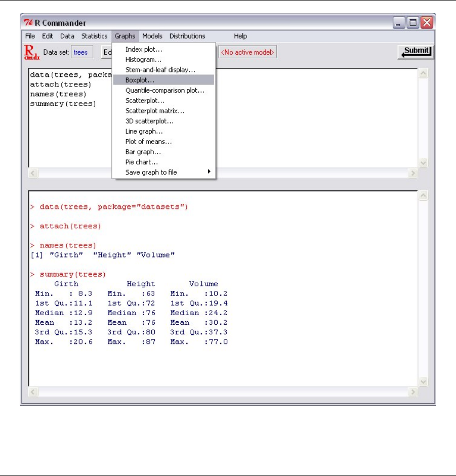Click script window scroll left arrow

point(33,174)
